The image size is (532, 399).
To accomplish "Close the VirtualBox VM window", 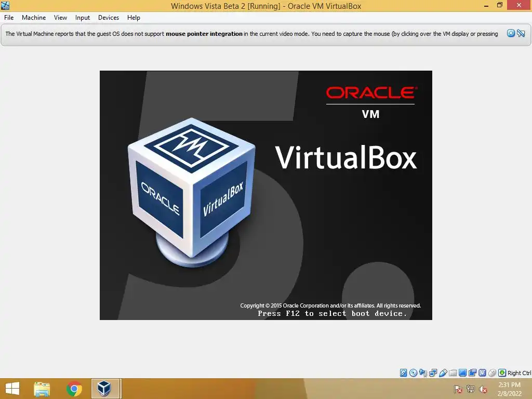I will pos(519,5).
